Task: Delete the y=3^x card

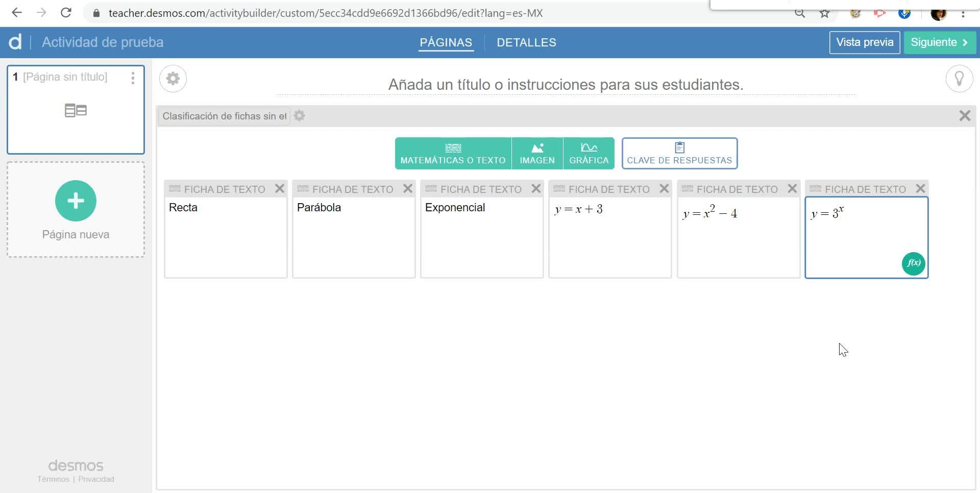Action: 920,189
